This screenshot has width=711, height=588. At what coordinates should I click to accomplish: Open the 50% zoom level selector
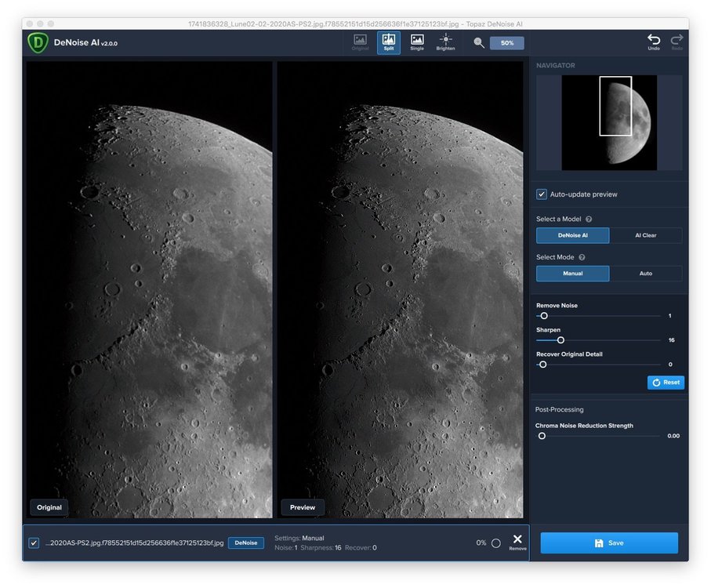click(507, 43)
